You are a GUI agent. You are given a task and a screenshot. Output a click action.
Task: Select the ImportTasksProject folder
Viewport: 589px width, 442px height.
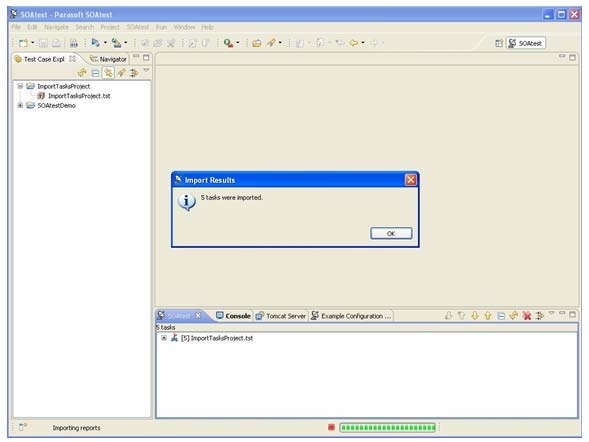click(63, 86)
